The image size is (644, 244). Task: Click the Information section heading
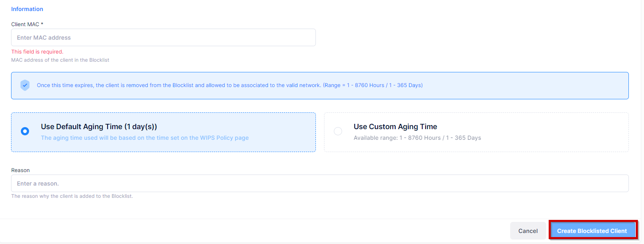click(27, 9)
